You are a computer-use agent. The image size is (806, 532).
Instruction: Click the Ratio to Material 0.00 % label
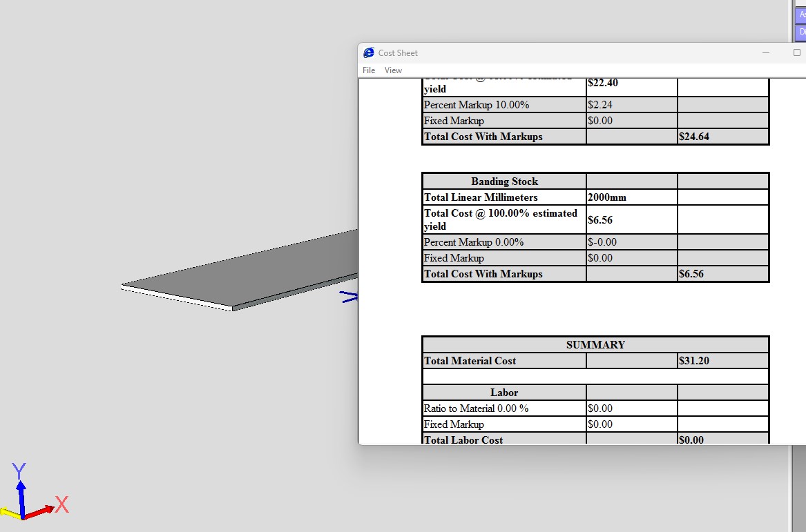click(476, 408)
